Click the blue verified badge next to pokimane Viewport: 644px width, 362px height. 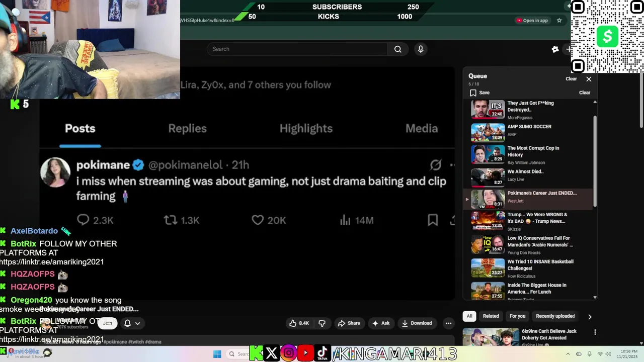(x=138, y=165)
